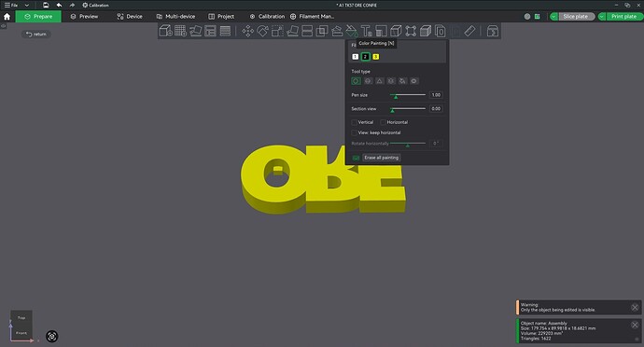
Task: Click the Add object cube icon
Action: 165,31
